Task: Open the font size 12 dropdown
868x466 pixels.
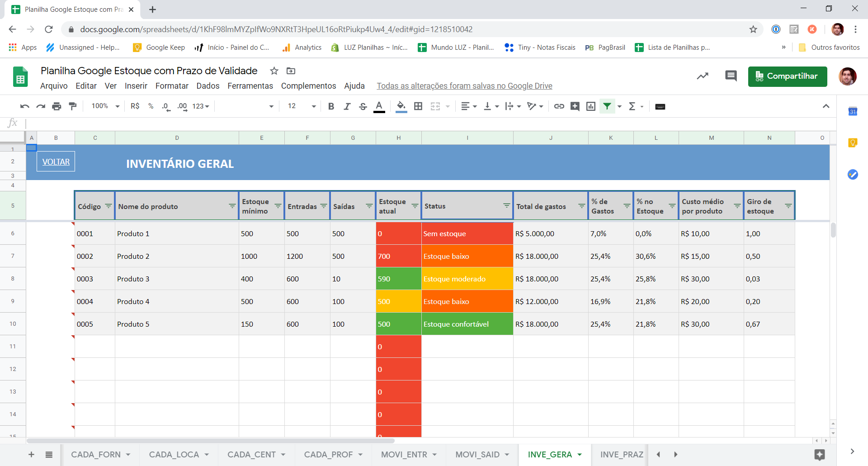Action: pyautogui.click(x=302, y=106)
